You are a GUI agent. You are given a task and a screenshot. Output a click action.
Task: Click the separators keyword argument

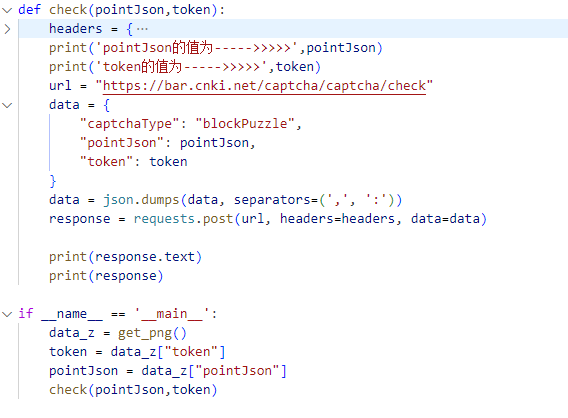(x=272, y=200)
